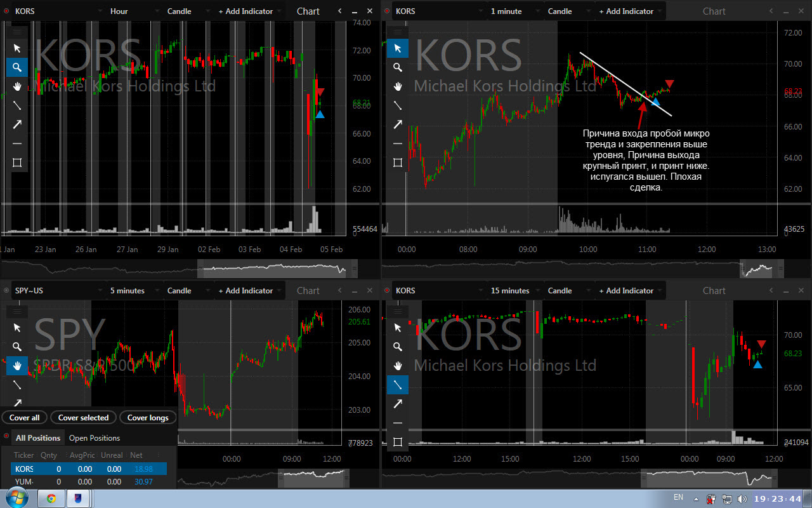Image resolution: width=812 pixels, height=508 pixels.
Task: Sort positions by Ticker column
Action: point(24,455)
